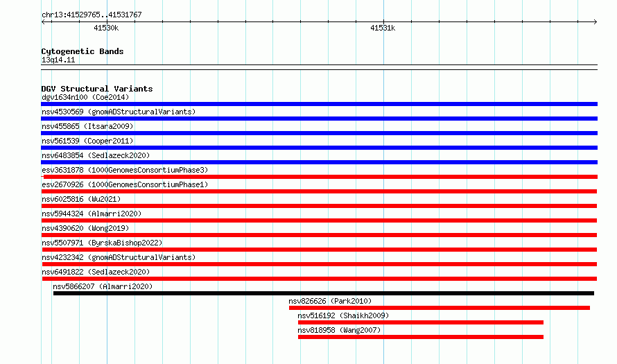
Task: Select the blue bar under nsv6483854
Action: [319, 162]
